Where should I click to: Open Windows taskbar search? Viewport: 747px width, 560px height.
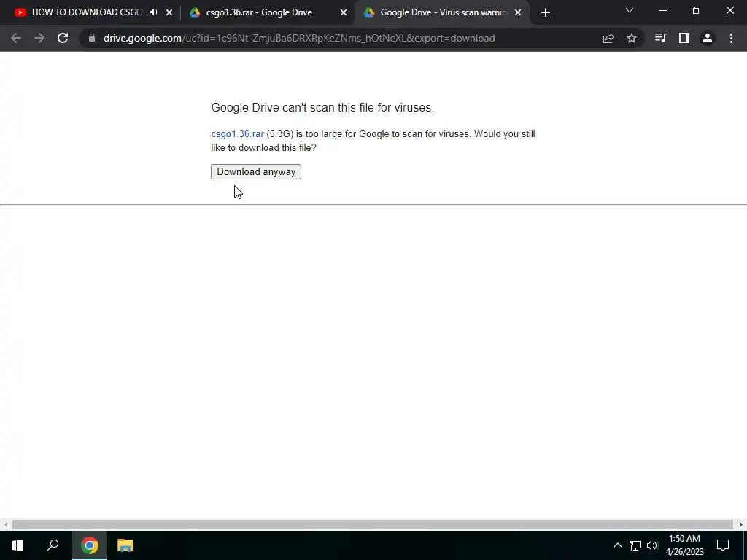click(x=53, y=545)
